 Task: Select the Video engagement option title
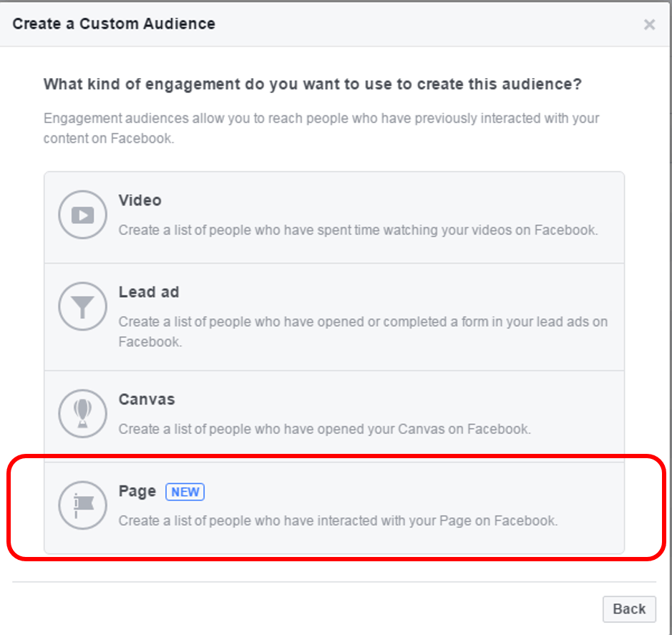[x=140, y=200]
